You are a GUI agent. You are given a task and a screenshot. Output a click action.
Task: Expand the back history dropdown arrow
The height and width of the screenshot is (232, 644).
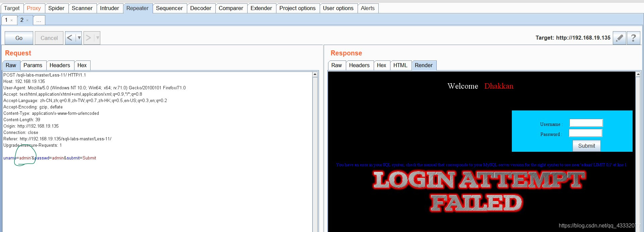click(x=79, y=38)
